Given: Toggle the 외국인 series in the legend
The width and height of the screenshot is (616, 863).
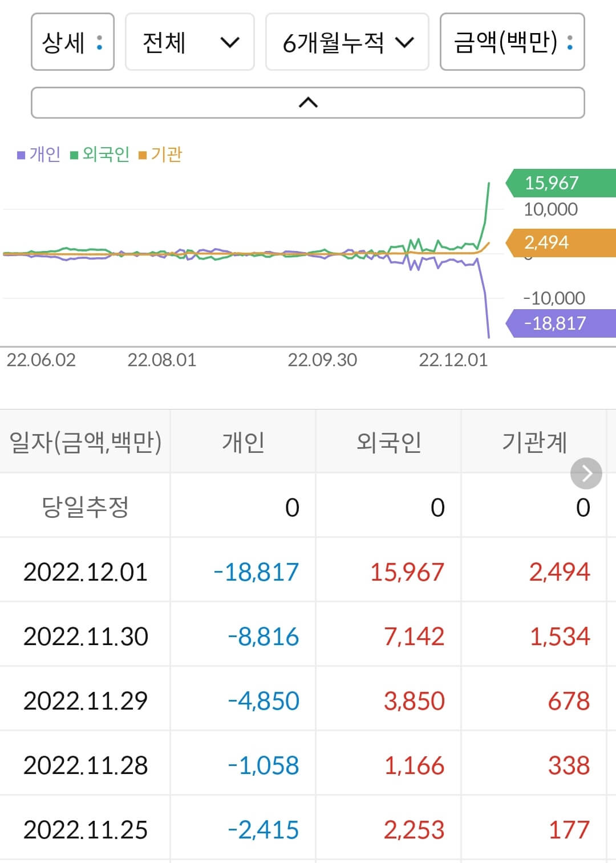Looking at the screenshot, I should pos(104,153).
